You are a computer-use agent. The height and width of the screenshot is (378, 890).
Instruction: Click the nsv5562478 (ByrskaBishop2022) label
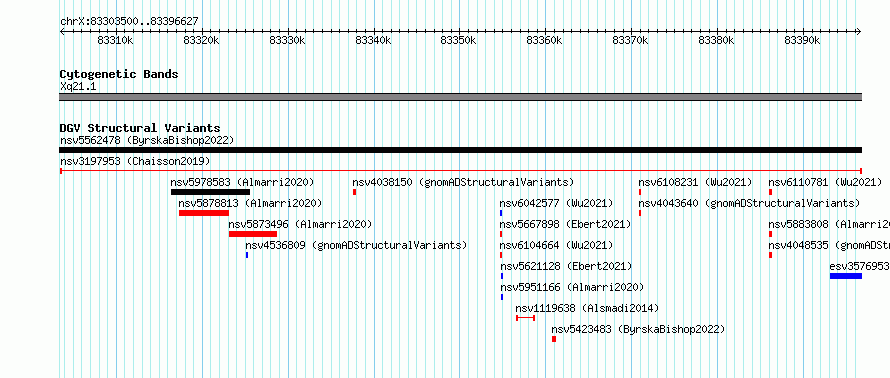(x=147, y=140)
